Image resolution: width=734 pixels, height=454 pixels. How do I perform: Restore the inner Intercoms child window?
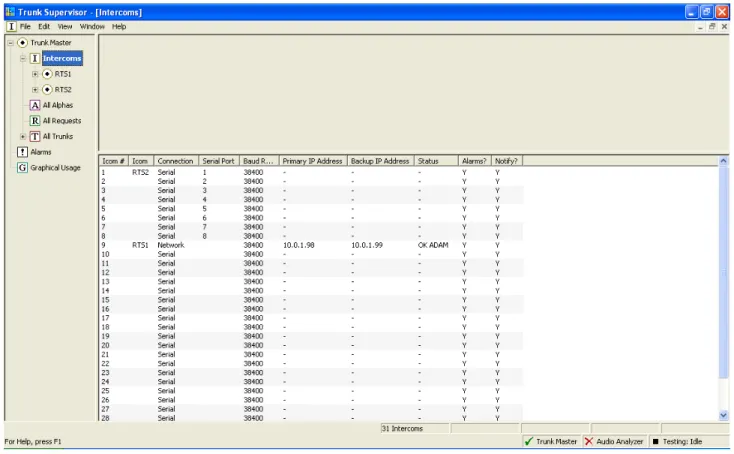coord(712,27)
